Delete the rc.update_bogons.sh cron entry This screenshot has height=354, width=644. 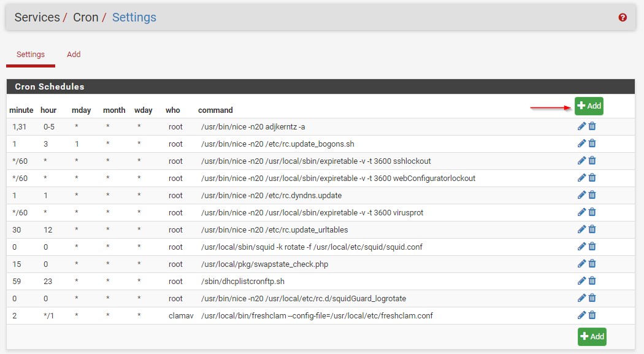click(x=592, y=144)
